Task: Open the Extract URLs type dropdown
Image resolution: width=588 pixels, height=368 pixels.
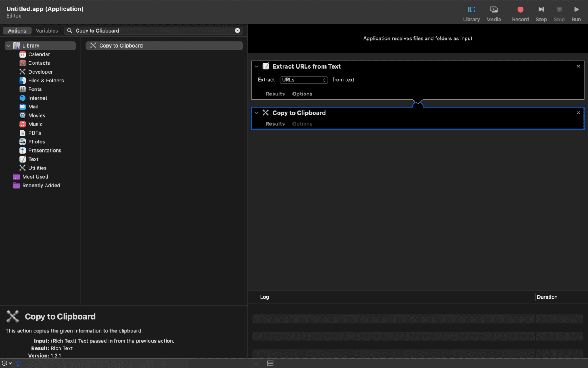Action: [x=304, y=80]
